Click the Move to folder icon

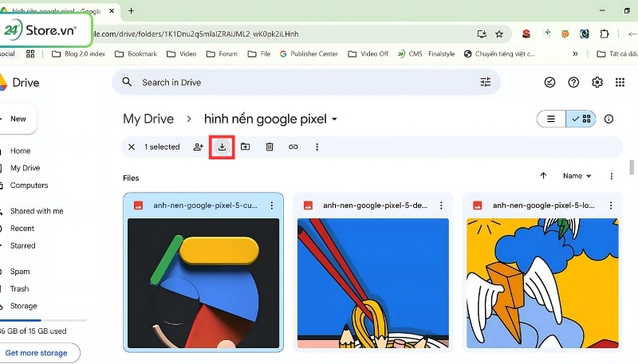pos(246,147)
